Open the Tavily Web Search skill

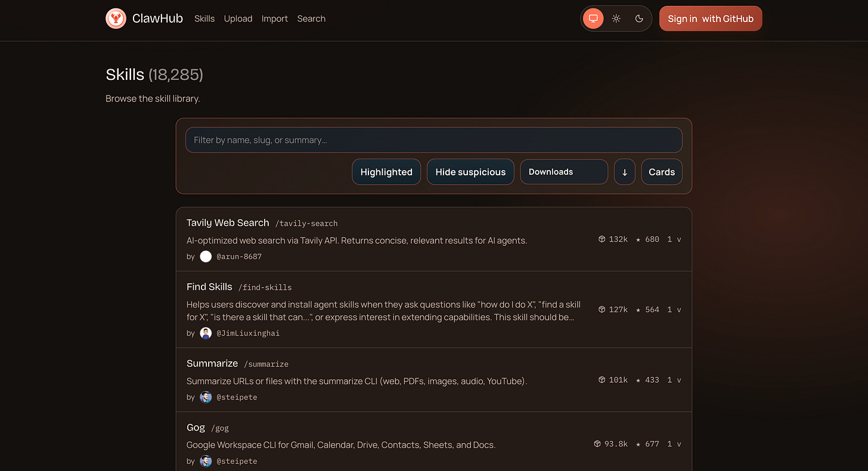pyautogui.click(x=228, y=222)
